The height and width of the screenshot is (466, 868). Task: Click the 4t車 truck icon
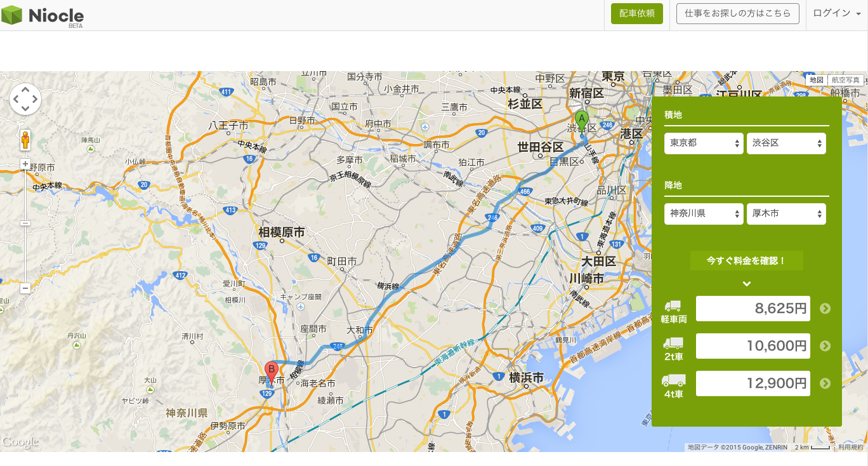(674, 380)
